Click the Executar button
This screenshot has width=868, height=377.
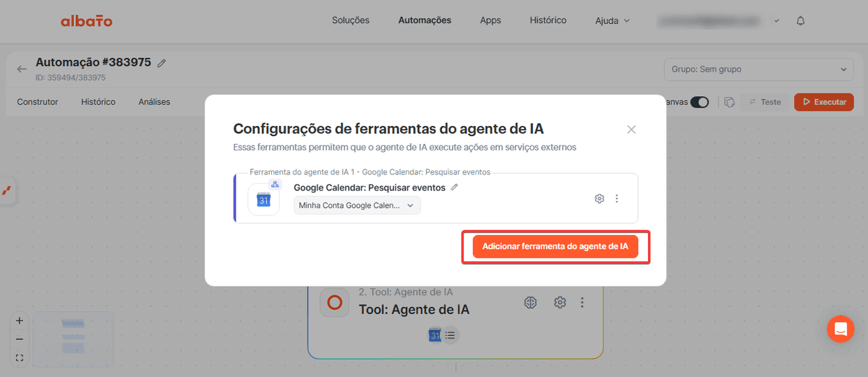[824, 102]
